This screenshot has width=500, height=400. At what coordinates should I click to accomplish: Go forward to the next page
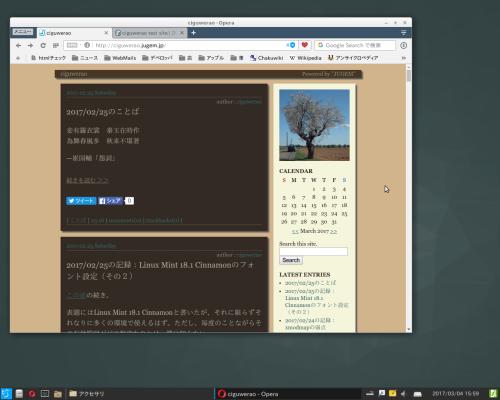31,45
